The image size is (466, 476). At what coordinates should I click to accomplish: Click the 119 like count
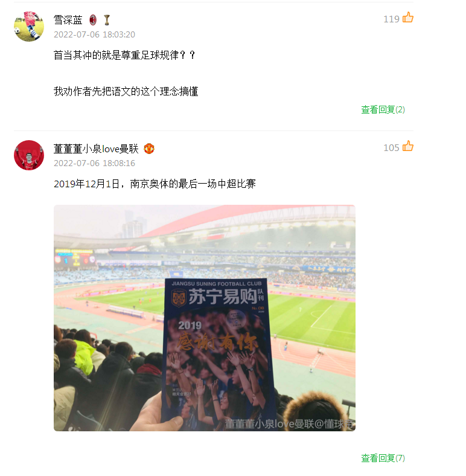click(391, 19)
